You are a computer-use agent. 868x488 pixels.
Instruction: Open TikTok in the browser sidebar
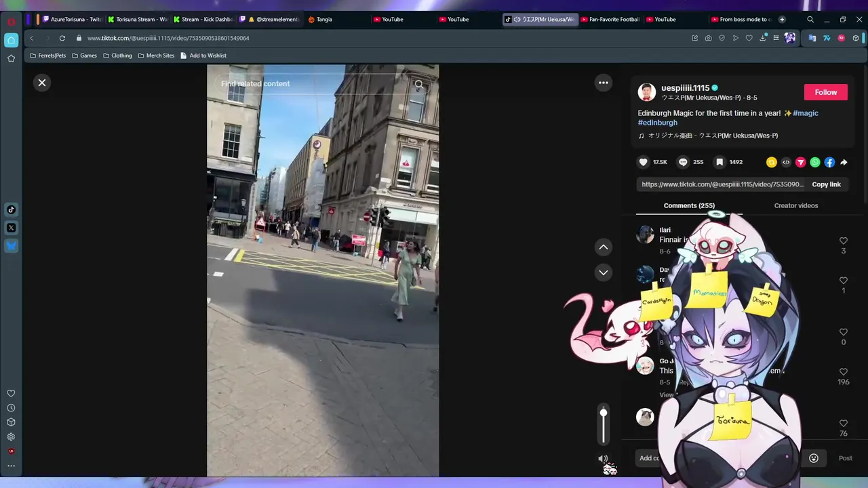tap(11, 209)
